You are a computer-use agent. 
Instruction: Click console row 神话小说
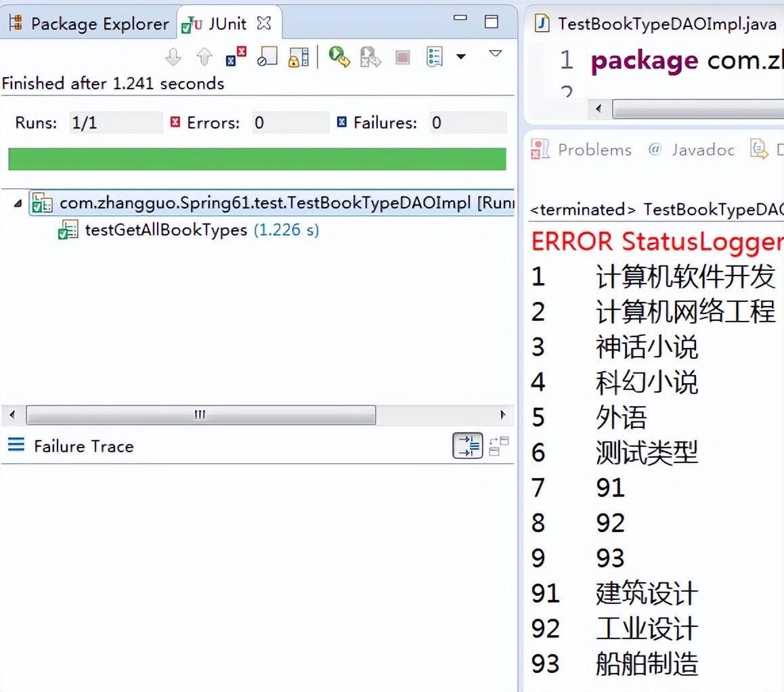(x=615, y=347)
